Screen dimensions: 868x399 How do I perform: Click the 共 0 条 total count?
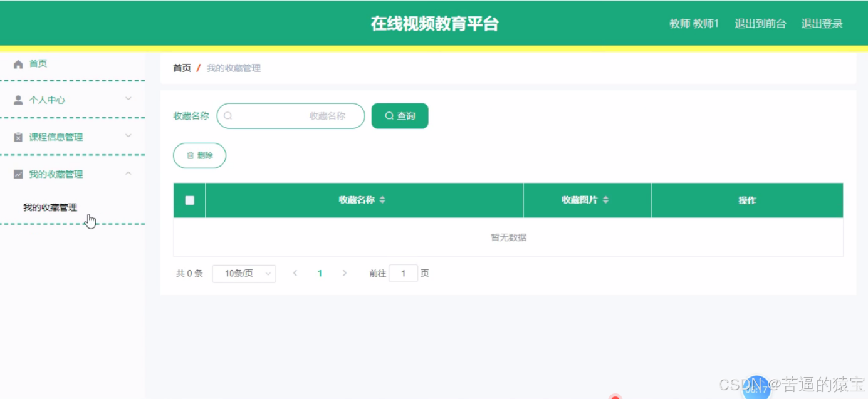coord(189,274)
